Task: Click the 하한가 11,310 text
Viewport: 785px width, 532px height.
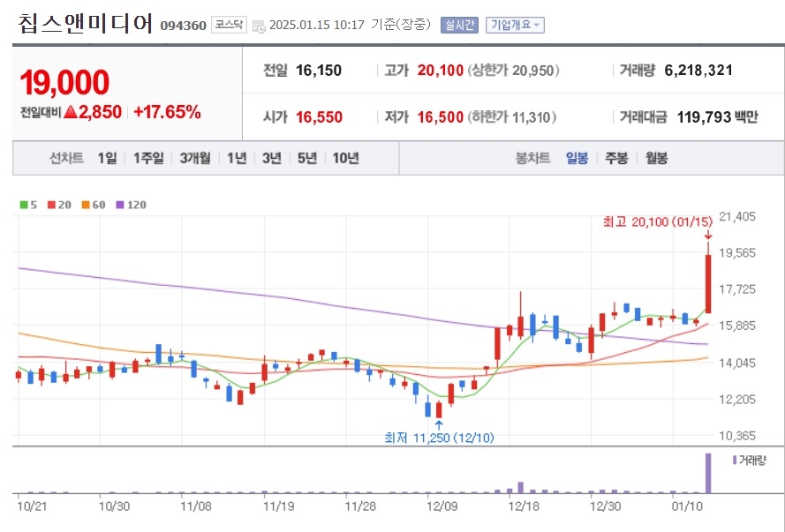Action: point(512,117)
